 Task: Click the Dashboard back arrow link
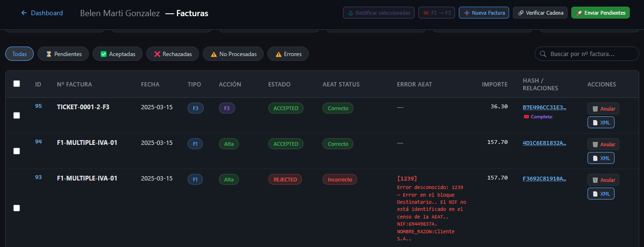click(42, 13)
